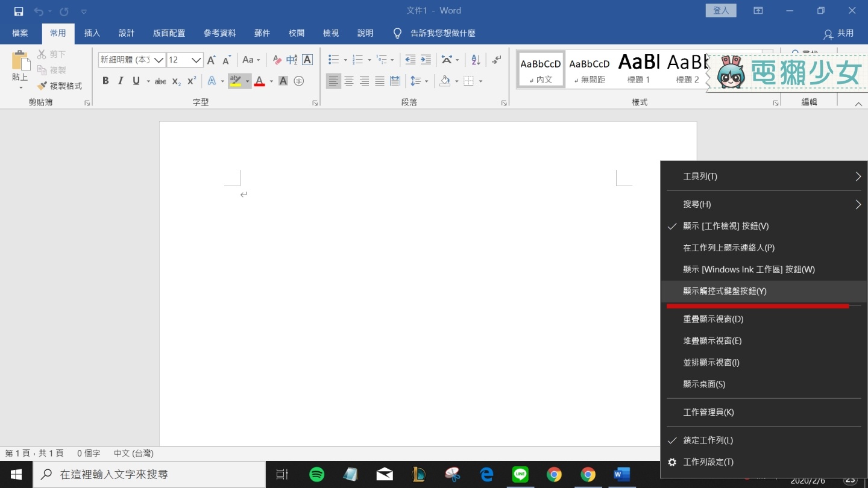
Task: Toggle 顯示 [工作檢視] 按鈕 option
Action: [763, 226]
